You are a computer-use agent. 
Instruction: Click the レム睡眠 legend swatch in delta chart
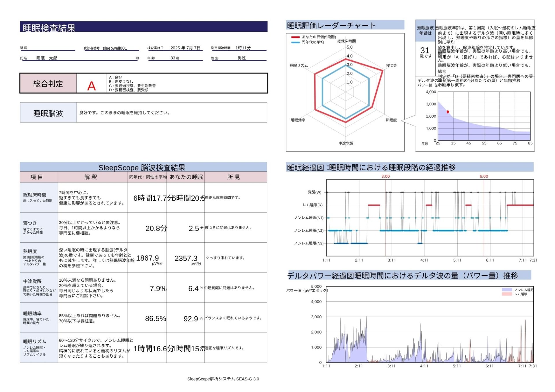[x=507, y=294]
